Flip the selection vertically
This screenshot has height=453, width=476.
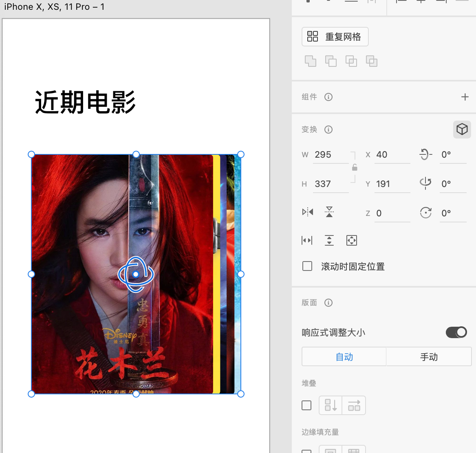(329, 212)
